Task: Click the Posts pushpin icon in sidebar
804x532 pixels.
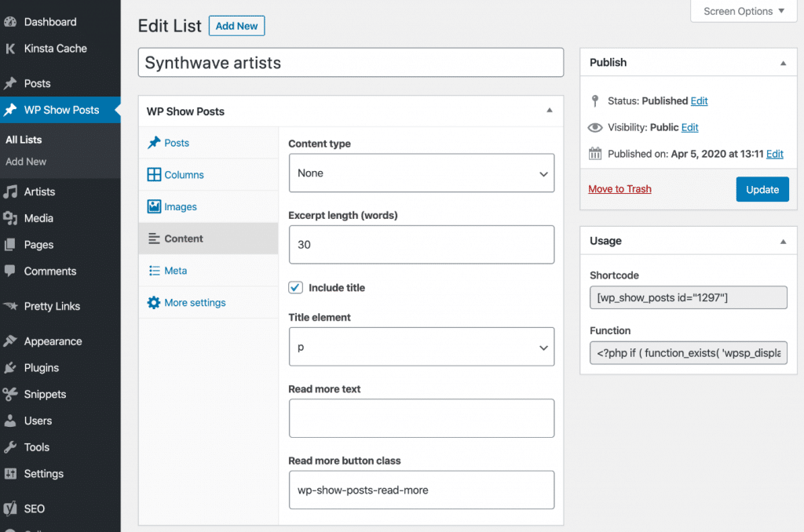Action: coord(10,83)
